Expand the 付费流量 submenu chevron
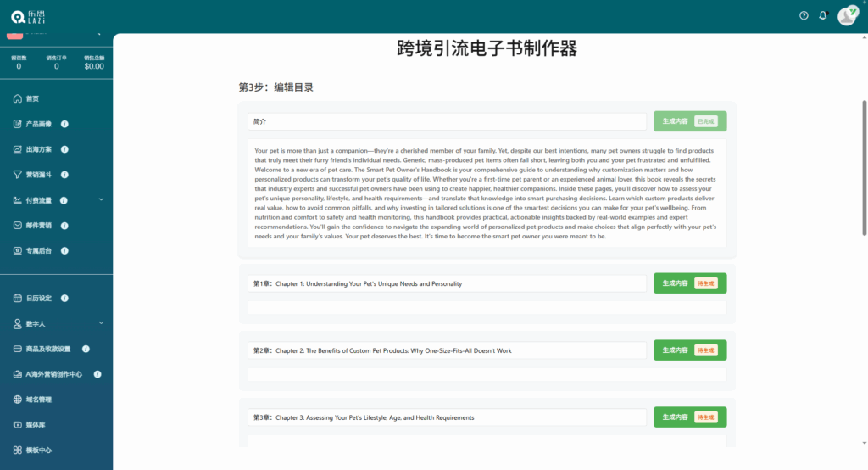 (x=101, y=200)
